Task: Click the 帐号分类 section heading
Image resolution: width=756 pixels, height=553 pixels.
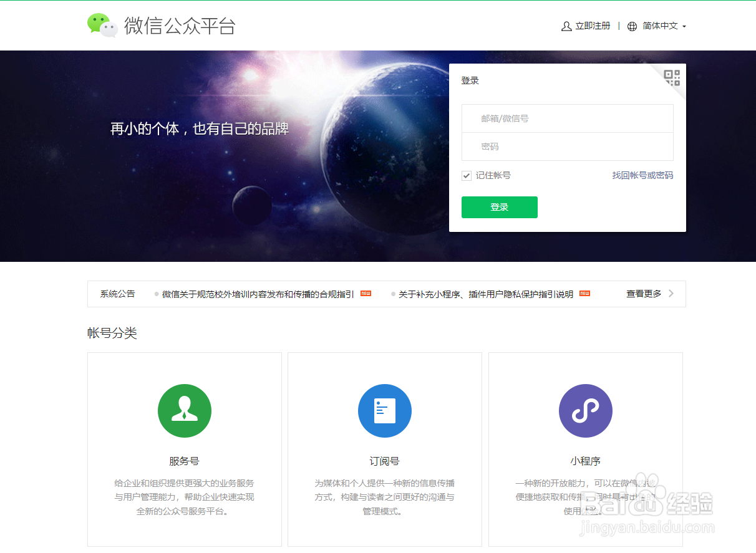Action: coord(112,333)
